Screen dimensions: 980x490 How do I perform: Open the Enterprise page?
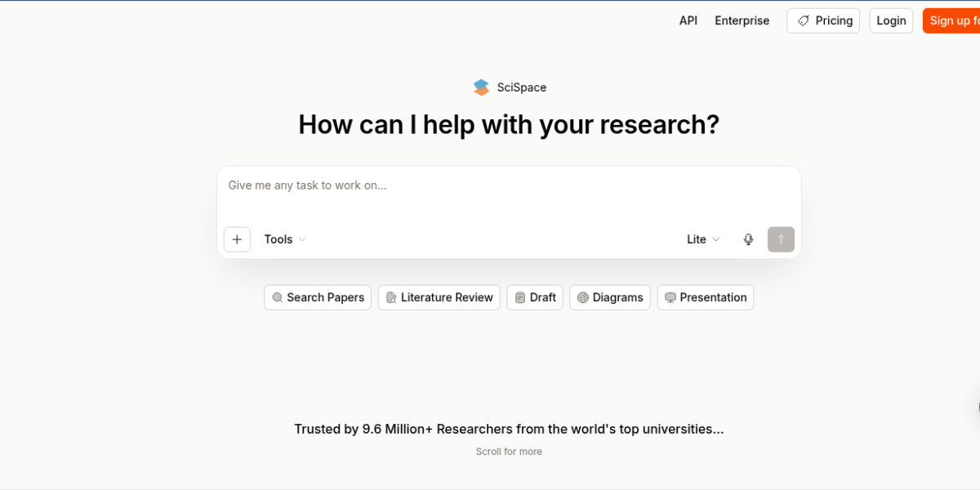742,20
